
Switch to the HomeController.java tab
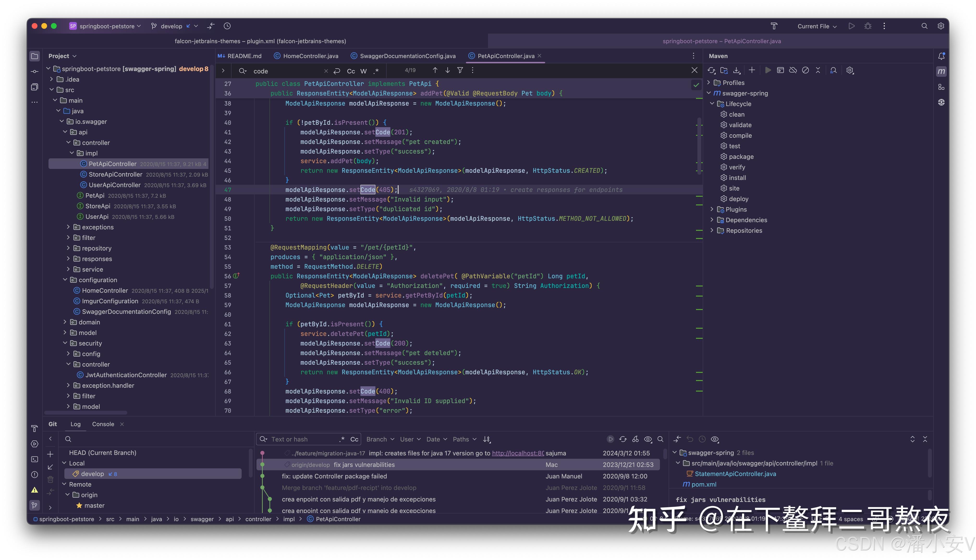310,56
